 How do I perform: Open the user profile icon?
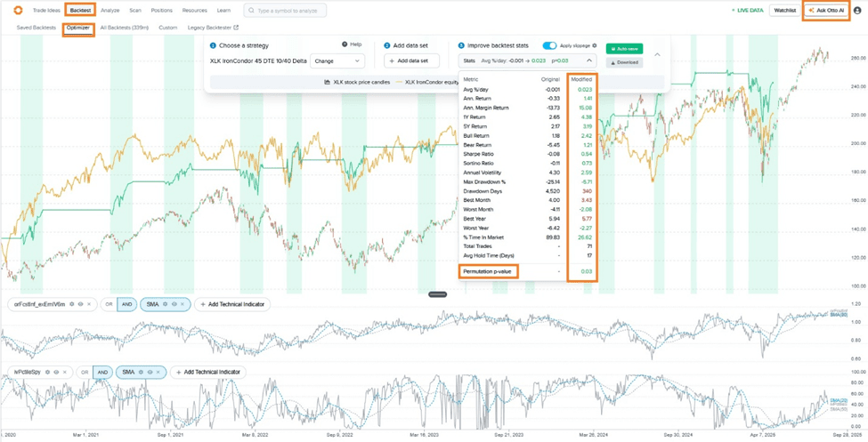pos(857,11)
